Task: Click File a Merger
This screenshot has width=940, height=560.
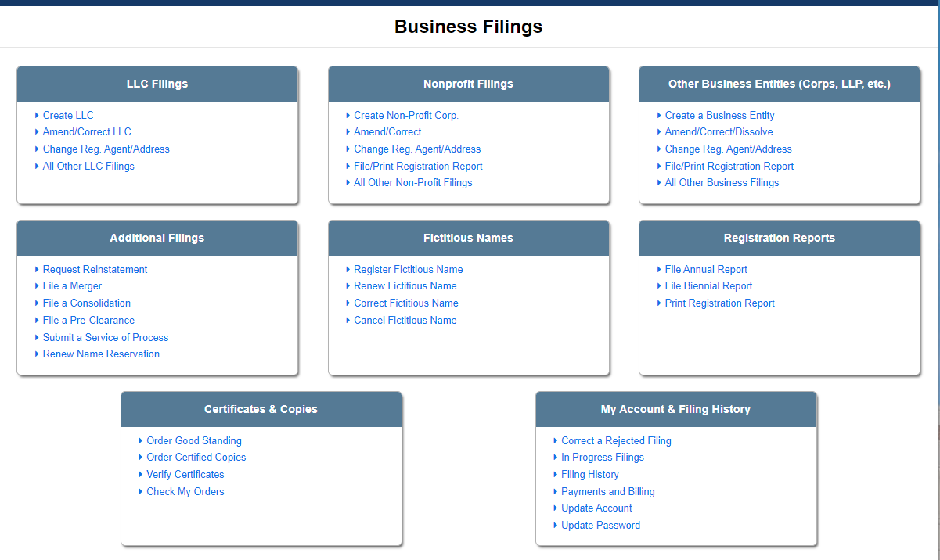Action: click(72, 285)
